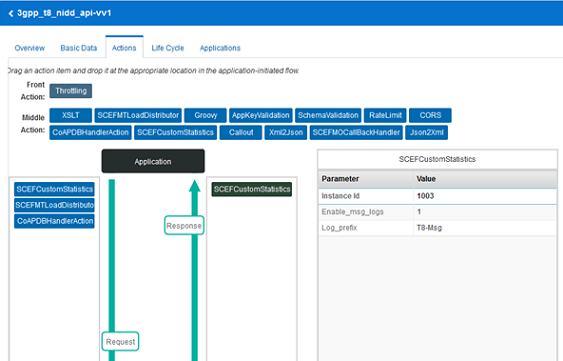Select the RateLimit action
Image resolution: width=563 pixels, height=361 pixels.
point(385,115)
